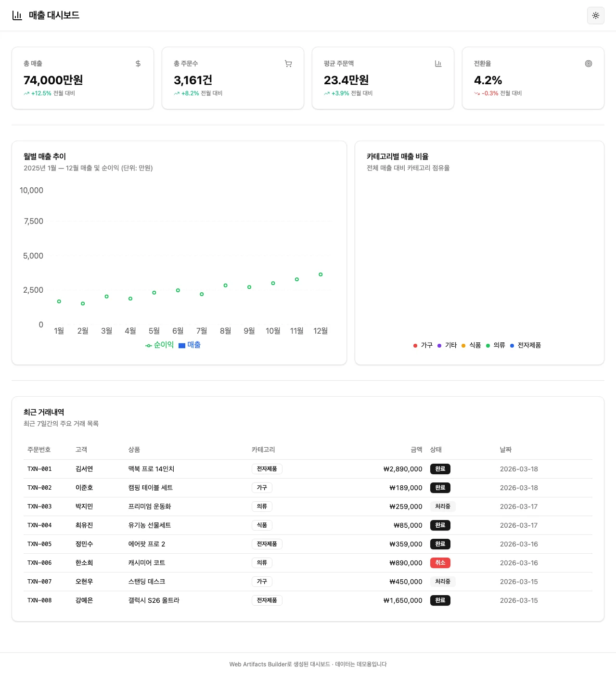Click the bar chart logo icon
The image size is (616, 676).
[17, 15]
